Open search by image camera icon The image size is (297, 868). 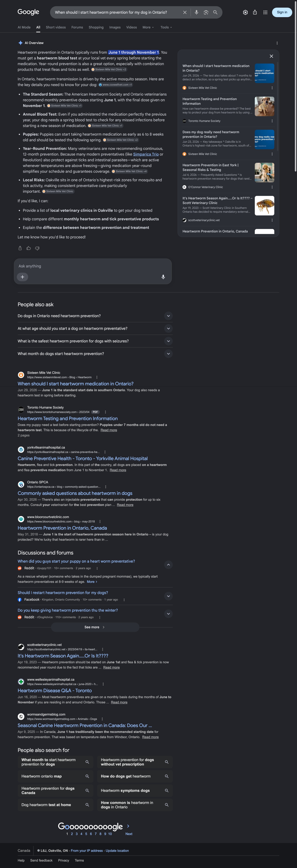pyautogui.click(x=206, y=13)
